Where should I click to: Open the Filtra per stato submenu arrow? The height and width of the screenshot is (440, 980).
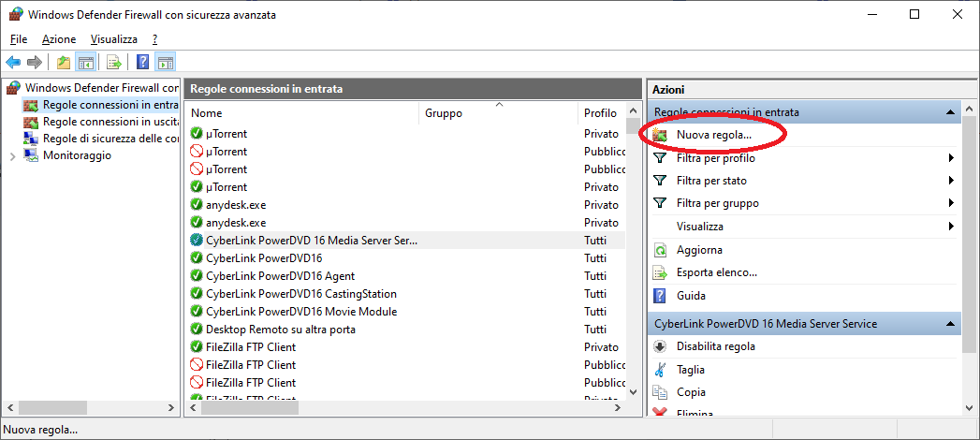click(951, 181)
